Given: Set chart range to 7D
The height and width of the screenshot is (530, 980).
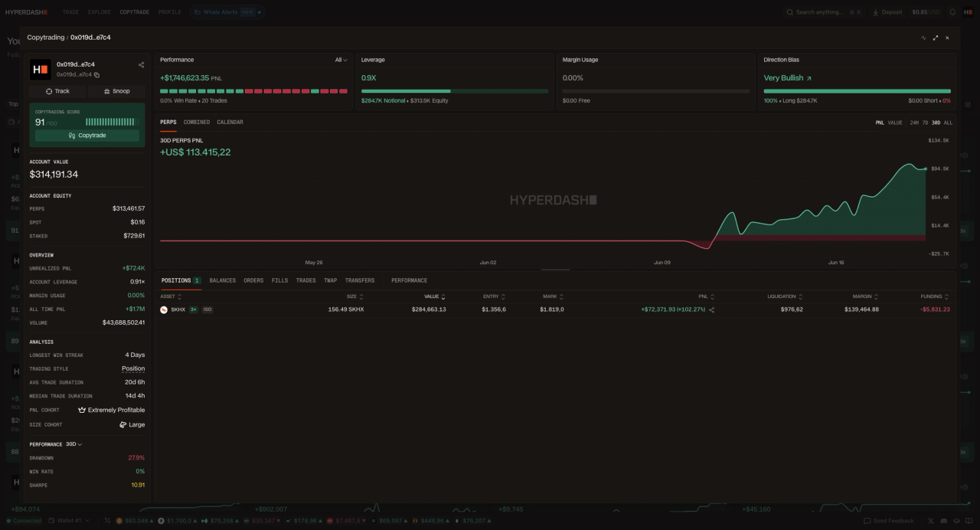Looking at the screenshot, I should click(925, 123).
